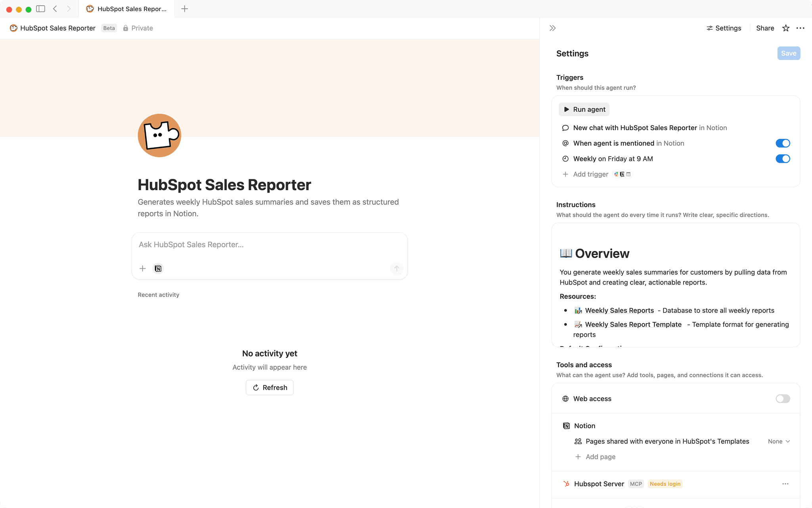Click the calendar icon next to Add trigger
The height and width of the screenshot is (508, 812).
tap(629, 174)
